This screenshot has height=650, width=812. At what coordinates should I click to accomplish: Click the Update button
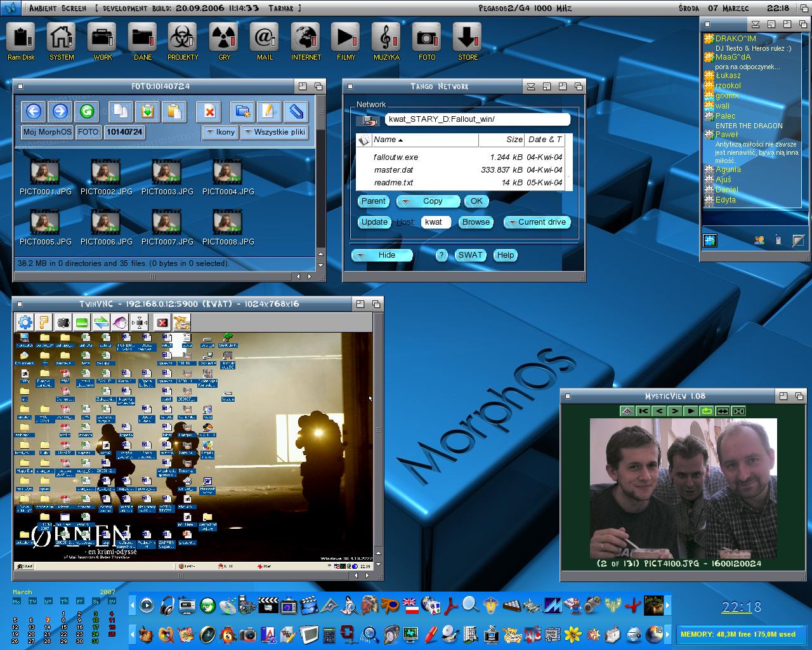(374, 222)
